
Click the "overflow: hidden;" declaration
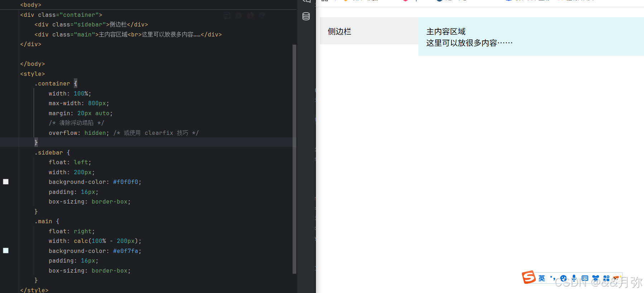(79, 133)
